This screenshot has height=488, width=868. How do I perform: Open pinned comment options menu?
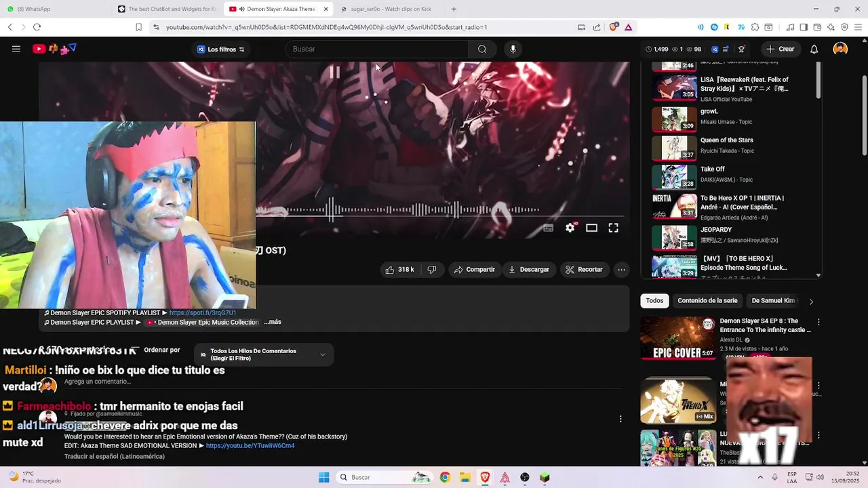620,419
